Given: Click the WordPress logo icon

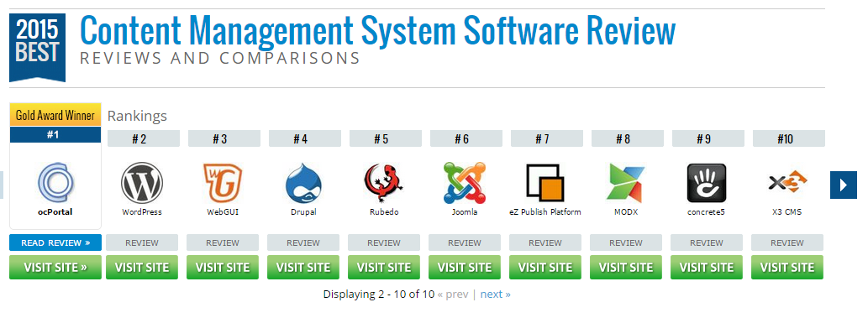Looking at the screenshot, I should tap(142, 183).
